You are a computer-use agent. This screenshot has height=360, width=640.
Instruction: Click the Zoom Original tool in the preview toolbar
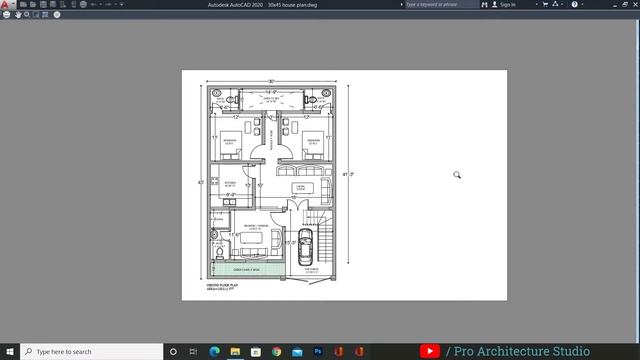coord(45,14)
